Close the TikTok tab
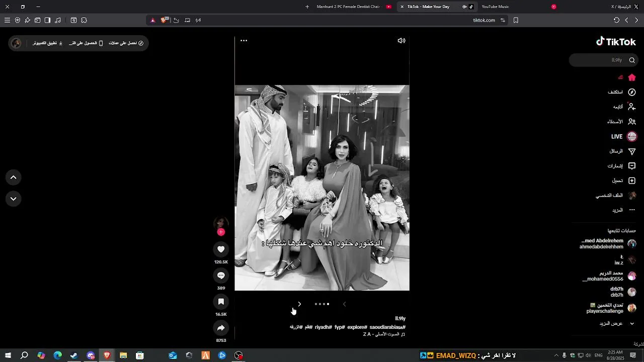 [x=402, y=7]
